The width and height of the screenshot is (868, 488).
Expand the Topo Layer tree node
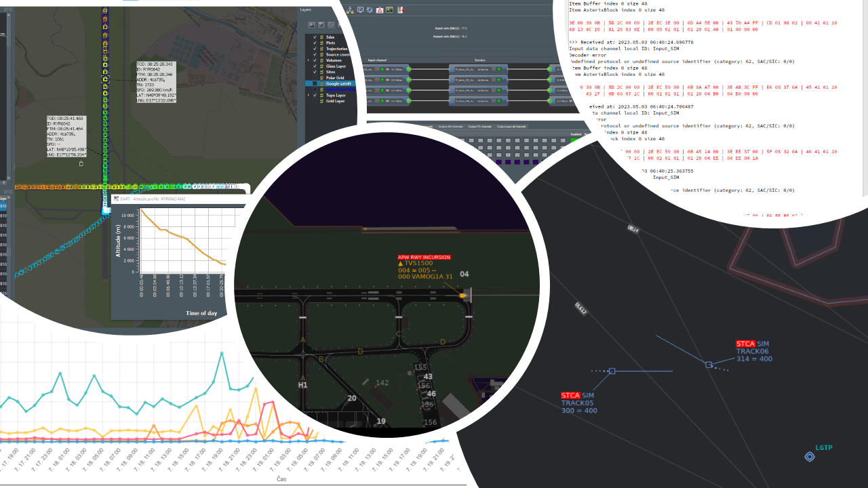click(309, 96)
